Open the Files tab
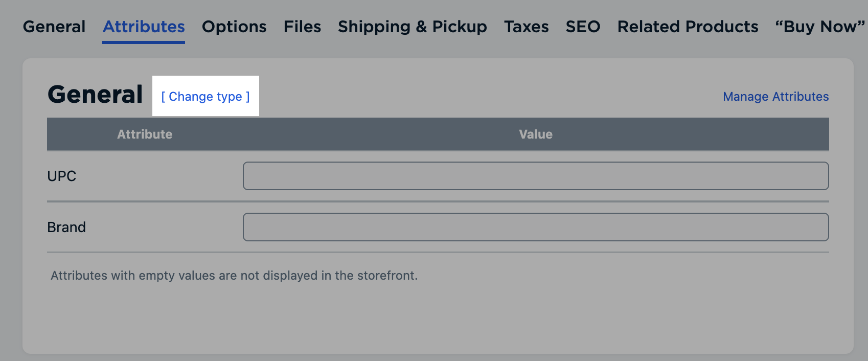Image resolution: width=868 pixels, height=361 pixels. point(302,27)
